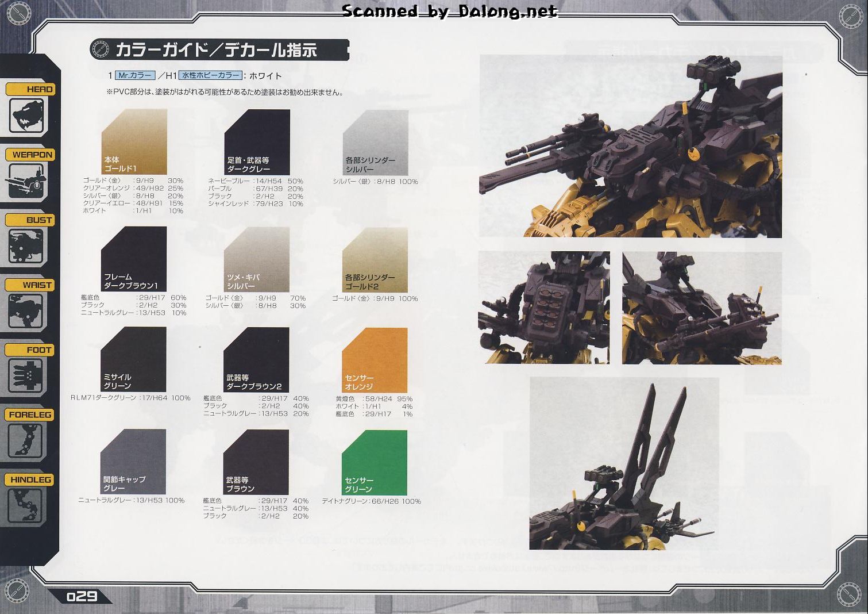
Task: Select the FORELEG tab label
Action: pos(30,415)
